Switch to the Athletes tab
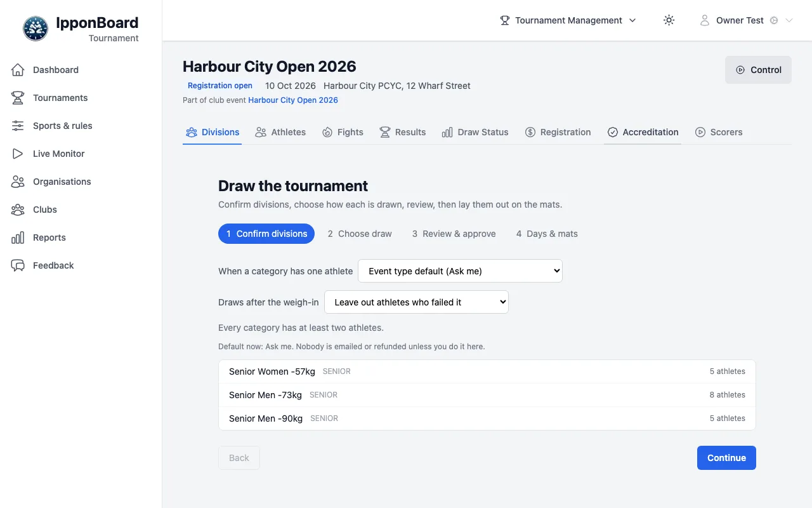The height and width of the screenshot is (508, 812). coord(280,132)
